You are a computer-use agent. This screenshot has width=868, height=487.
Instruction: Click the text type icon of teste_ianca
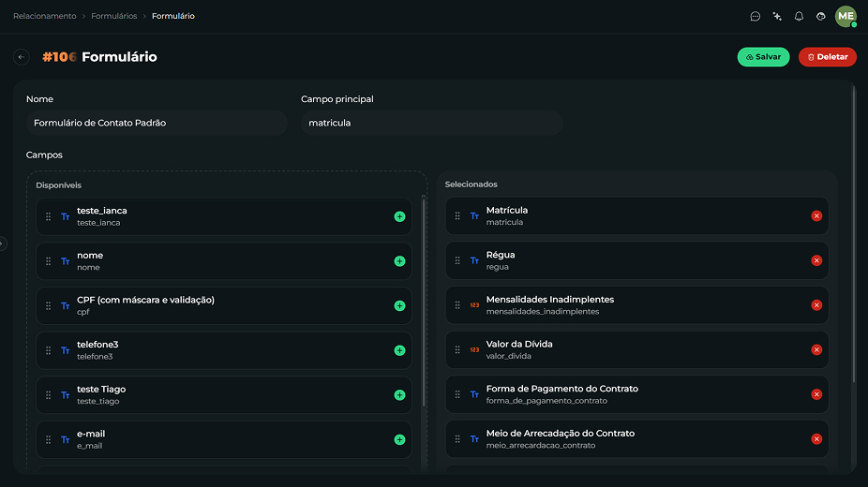click(66, 216)
